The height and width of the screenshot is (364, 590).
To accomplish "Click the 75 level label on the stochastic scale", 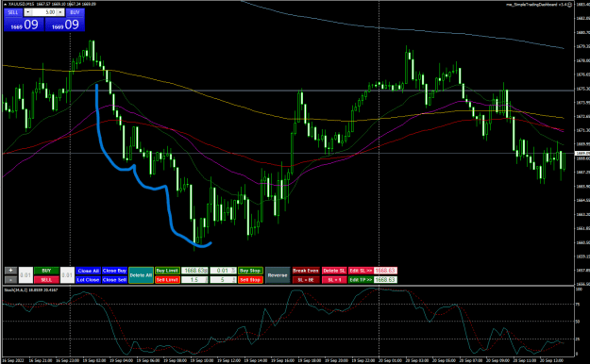I will coord(578,305).
